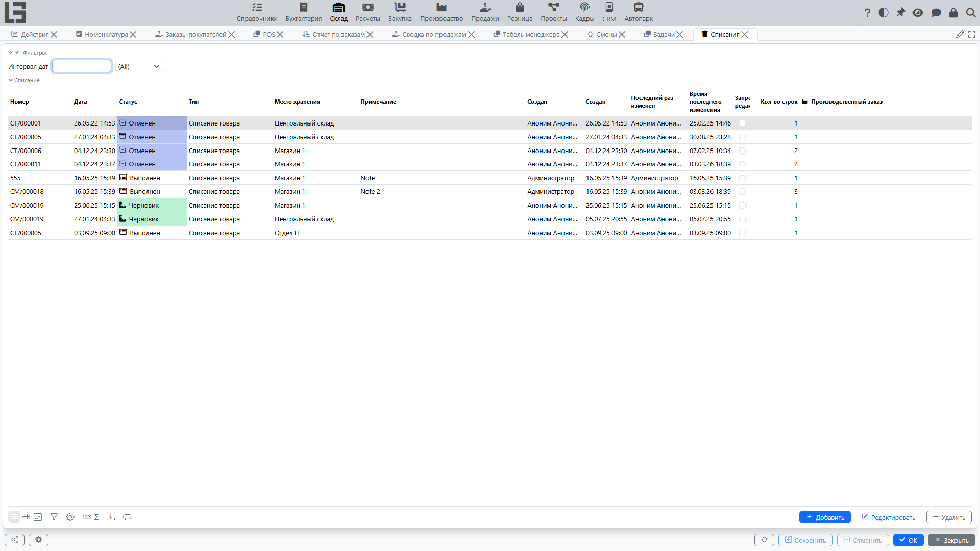Close the Смены tab
Image resolution: width=980 pixels, height=551 pixels.
622,34
